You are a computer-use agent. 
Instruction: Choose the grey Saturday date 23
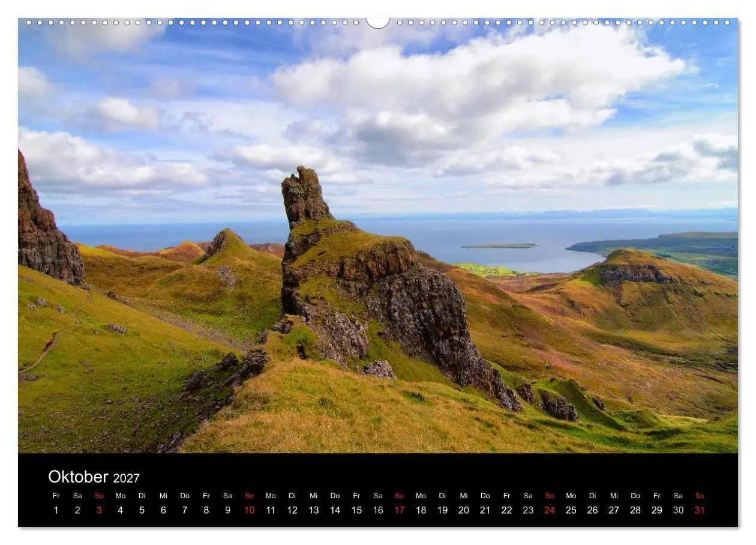(x=528, y=510)
